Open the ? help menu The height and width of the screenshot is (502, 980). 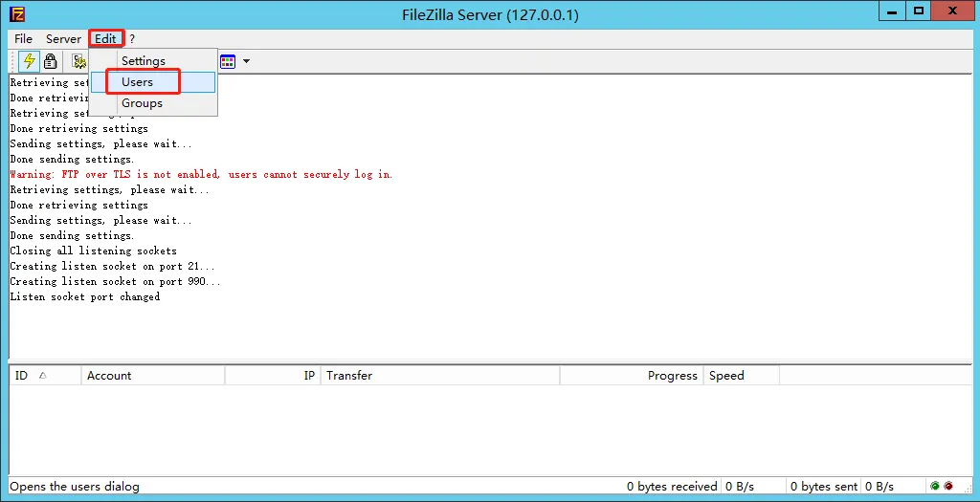coord(132,38)
